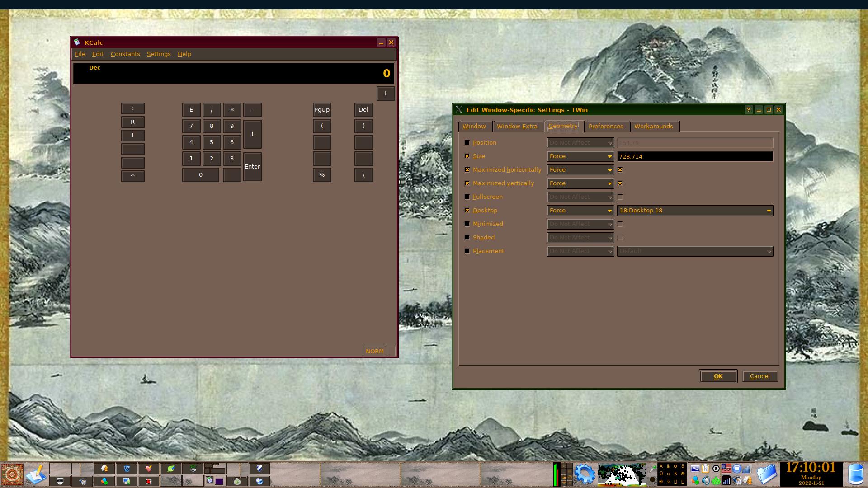This screenshot has height=488, width=868.
Task: Open KCalc's Constants menu
Action: click(125, 54)
